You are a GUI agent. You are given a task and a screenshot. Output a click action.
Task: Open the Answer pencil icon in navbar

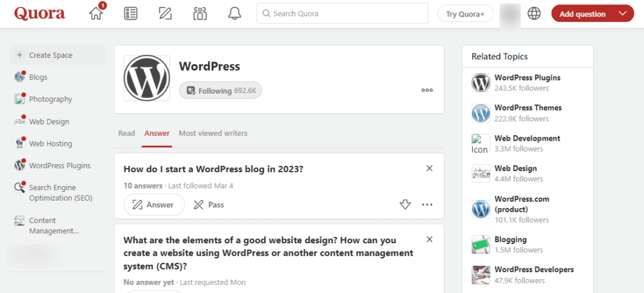point(165,14)
